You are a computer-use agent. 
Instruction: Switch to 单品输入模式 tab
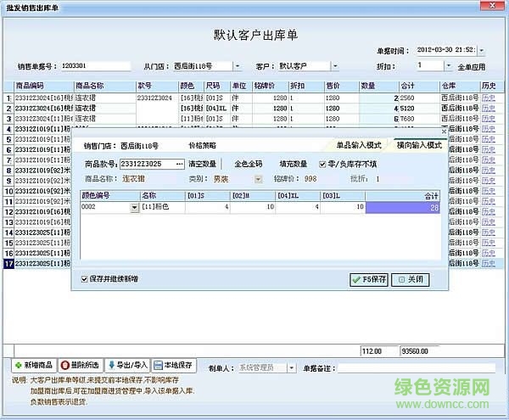360,145
